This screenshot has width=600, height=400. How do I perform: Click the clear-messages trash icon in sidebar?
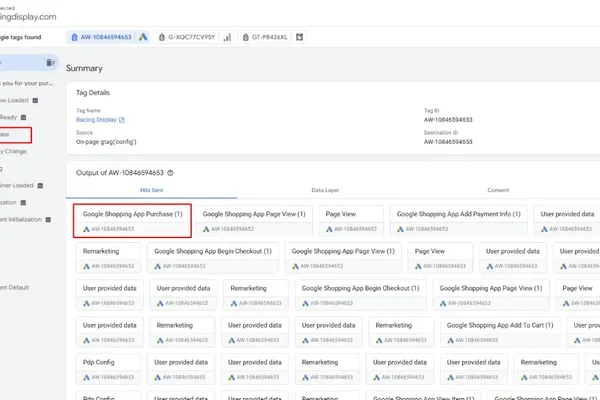(51, 62)
